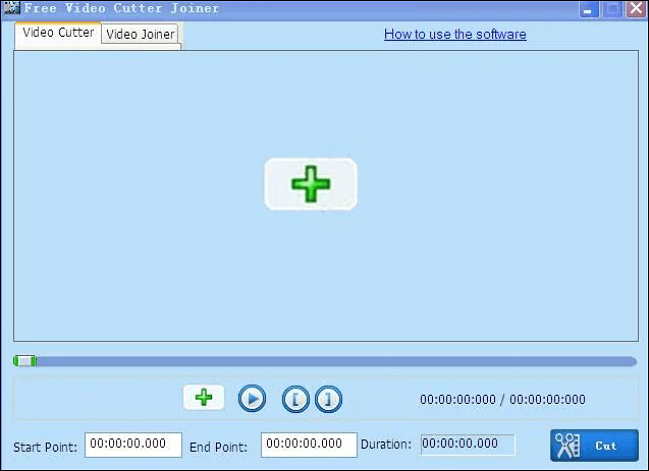649x471 pixels.
Task: Click the green seek slider handle
Action: 25,361
